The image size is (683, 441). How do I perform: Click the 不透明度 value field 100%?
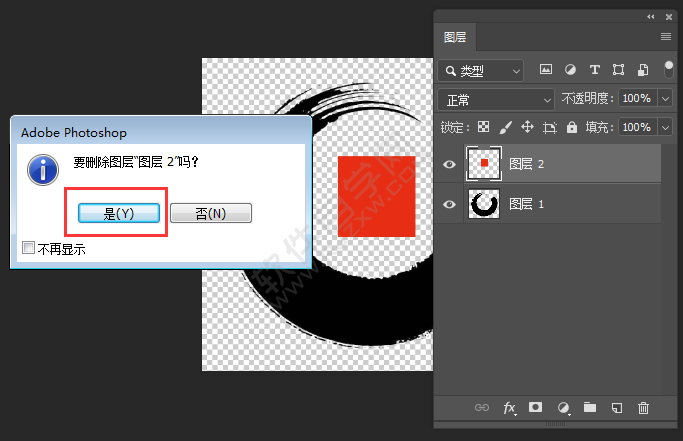point(637,98)
